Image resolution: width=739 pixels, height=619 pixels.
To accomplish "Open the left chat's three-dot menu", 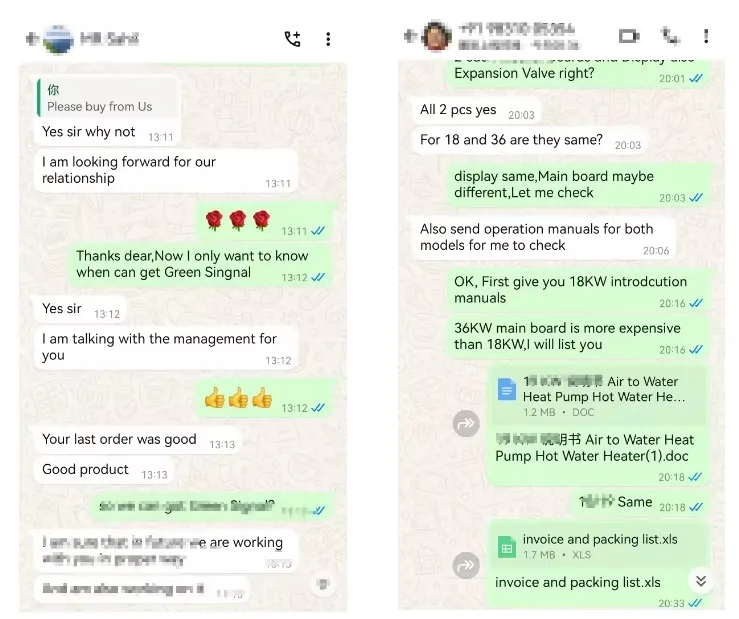I will 328,39.
